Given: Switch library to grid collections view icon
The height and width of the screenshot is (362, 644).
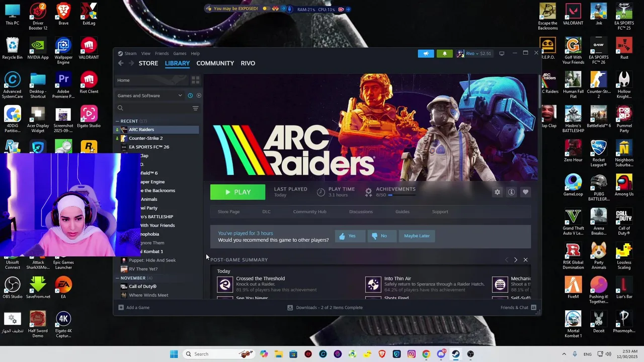Looking at the screenshot, I should [x=196, y=80].
